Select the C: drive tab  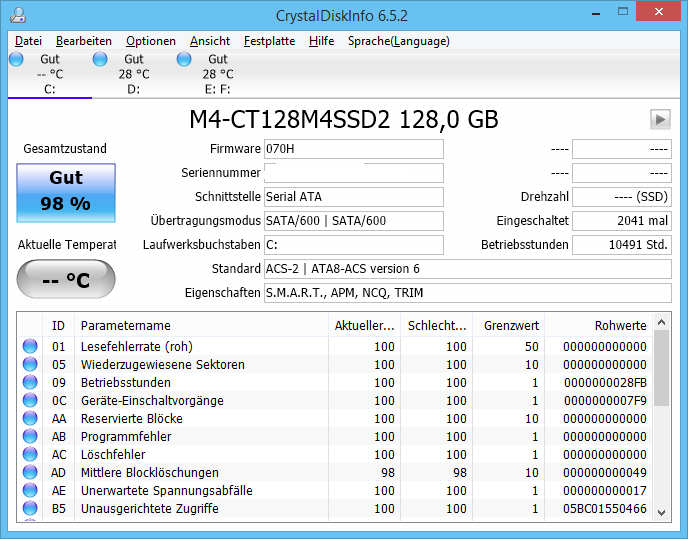(x=50, y=74)
